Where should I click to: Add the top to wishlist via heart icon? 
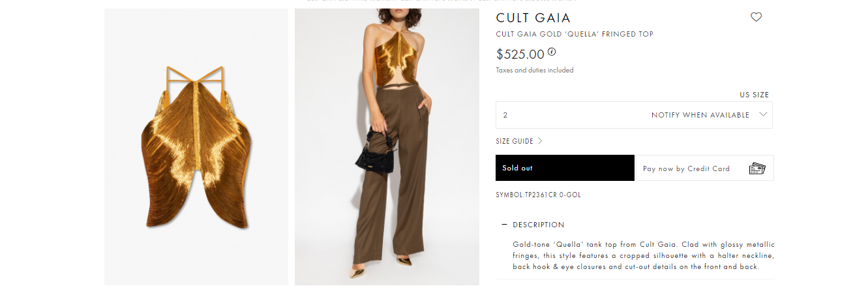pyautogui.click(x=756, y=17)
